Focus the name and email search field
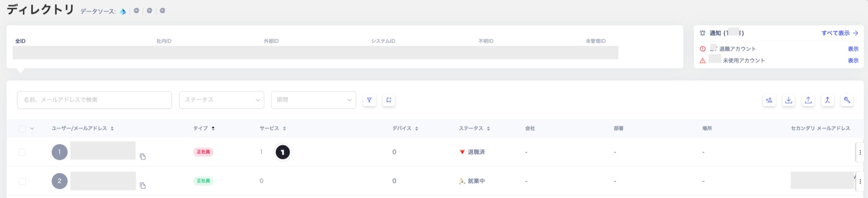The height and width of the screenshot is (198, 868). click(x=94, y=100)
